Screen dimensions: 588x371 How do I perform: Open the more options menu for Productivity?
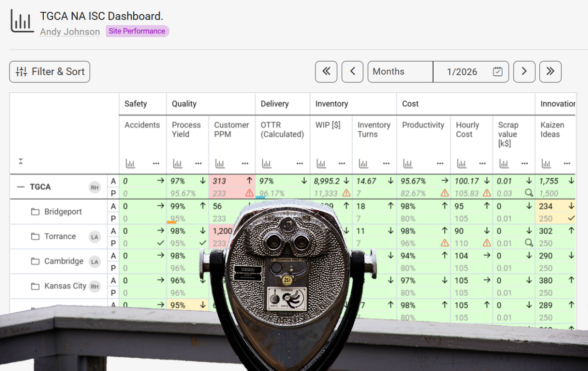(x=440, y=163)
